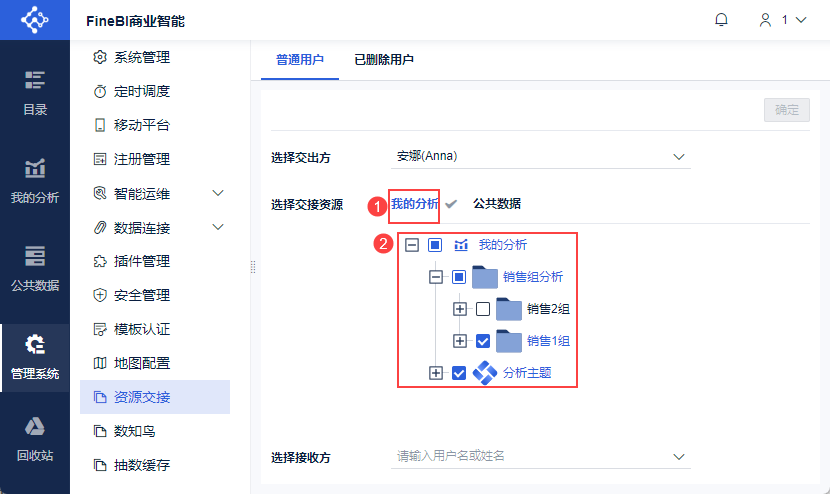Collapse the 销售组分析 folder node

pos(436,277)
